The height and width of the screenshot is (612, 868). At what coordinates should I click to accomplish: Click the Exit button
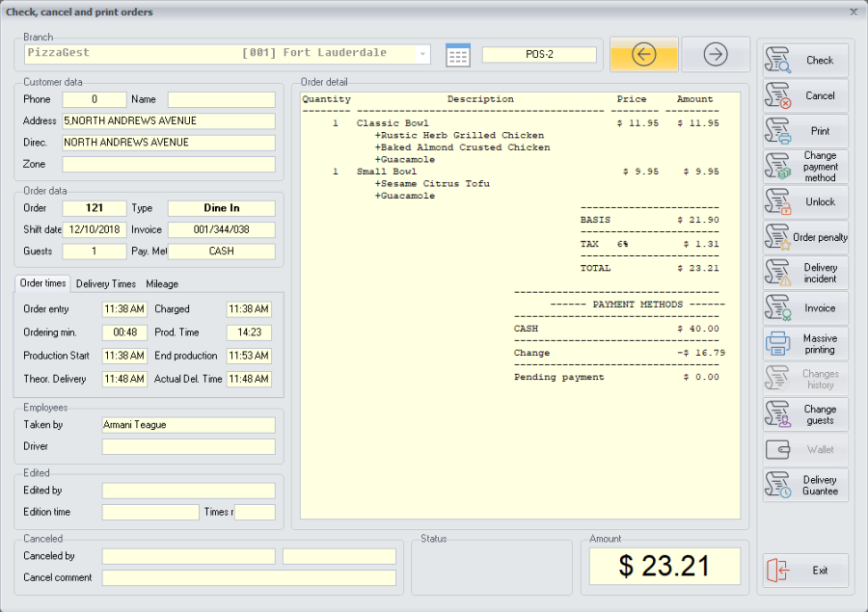tap(805, 571)
